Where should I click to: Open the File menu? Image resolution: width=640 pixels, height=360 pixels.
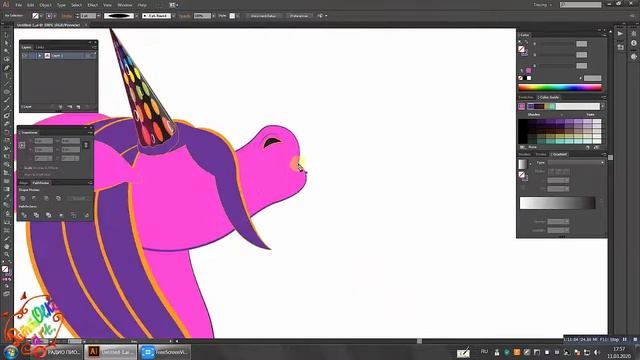18,5
